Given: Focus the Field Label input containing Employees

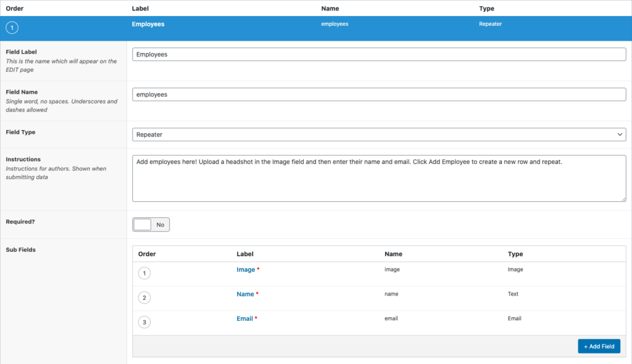Looking at the screenshot, I should coord(379,54).
